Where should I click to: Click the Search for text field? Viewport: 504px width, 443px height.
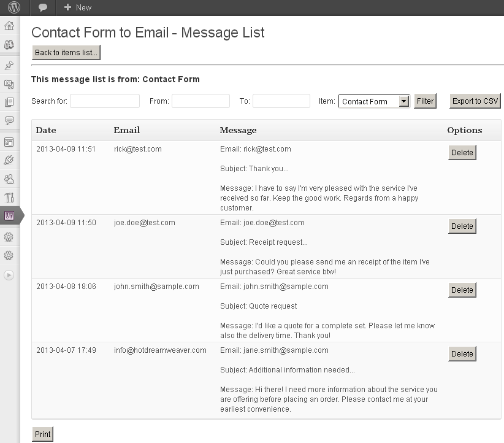tap(105, 101)
